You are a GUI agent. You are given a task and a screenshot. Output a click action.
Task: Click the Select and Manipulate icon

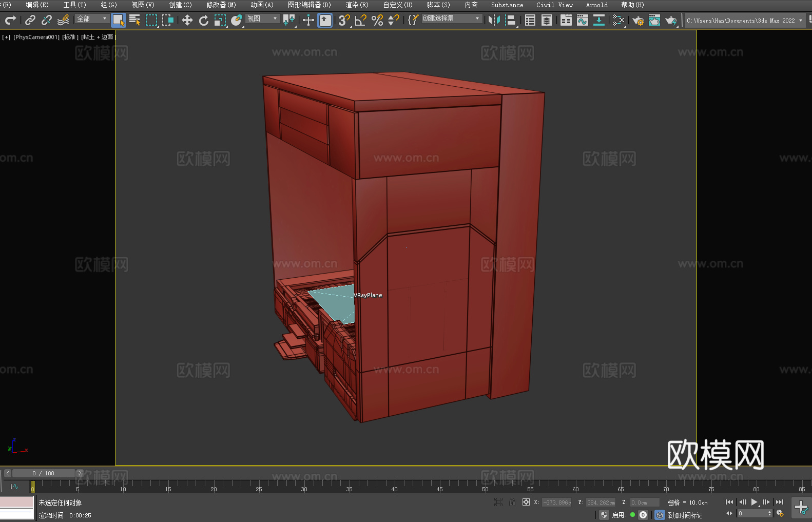coord(308,20)
